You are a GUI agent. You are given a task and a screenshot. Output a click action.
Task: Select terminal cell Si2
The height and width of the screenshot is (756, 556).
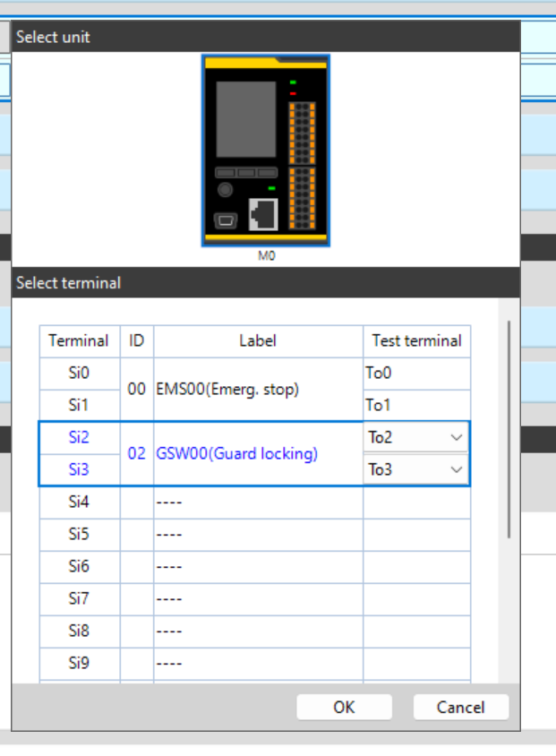point(79,437)
